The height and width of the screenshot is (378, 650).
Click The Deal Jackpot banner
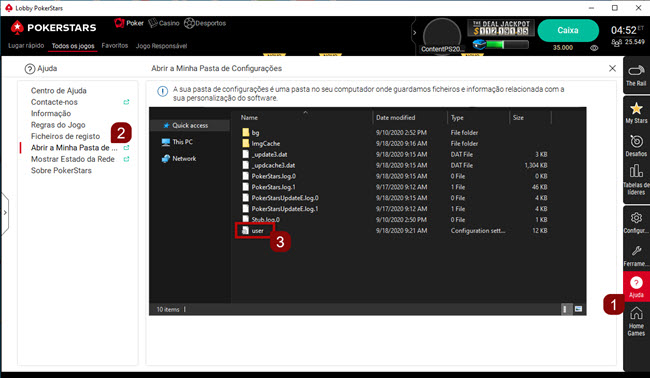tap(501, 28)
